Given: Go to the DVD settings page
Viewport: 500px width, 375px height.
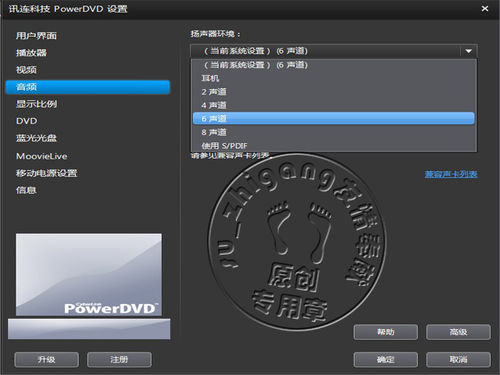Looking at the screenshot, I should (27, 121).
